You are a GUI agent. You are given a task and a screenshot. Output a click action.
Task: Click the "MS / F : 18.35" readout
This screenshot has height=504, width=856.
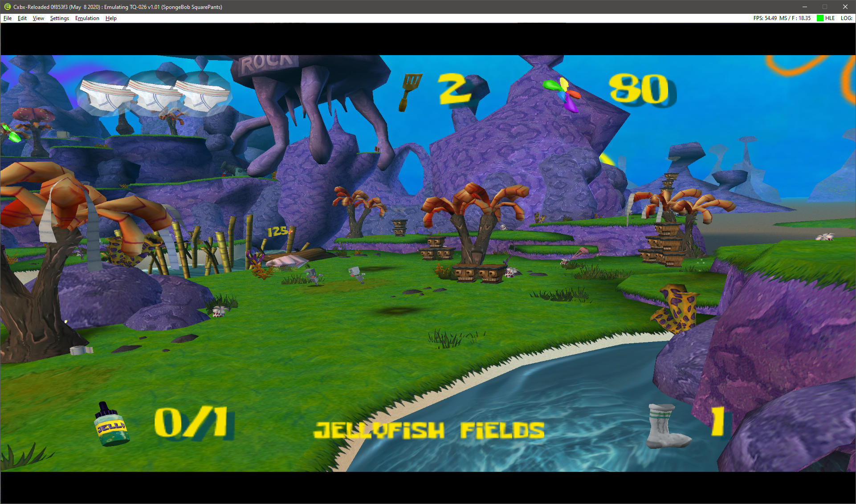pos(795,18)
